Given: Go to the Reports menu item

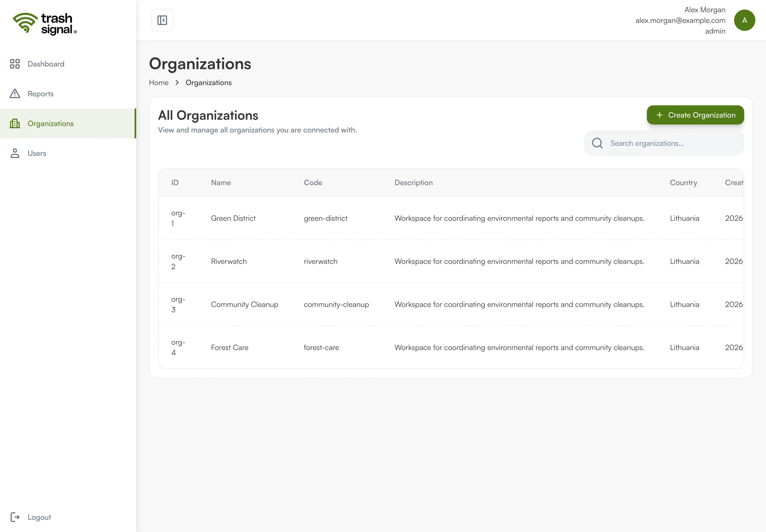Looking at the screenshot, I should coord(68,94).
